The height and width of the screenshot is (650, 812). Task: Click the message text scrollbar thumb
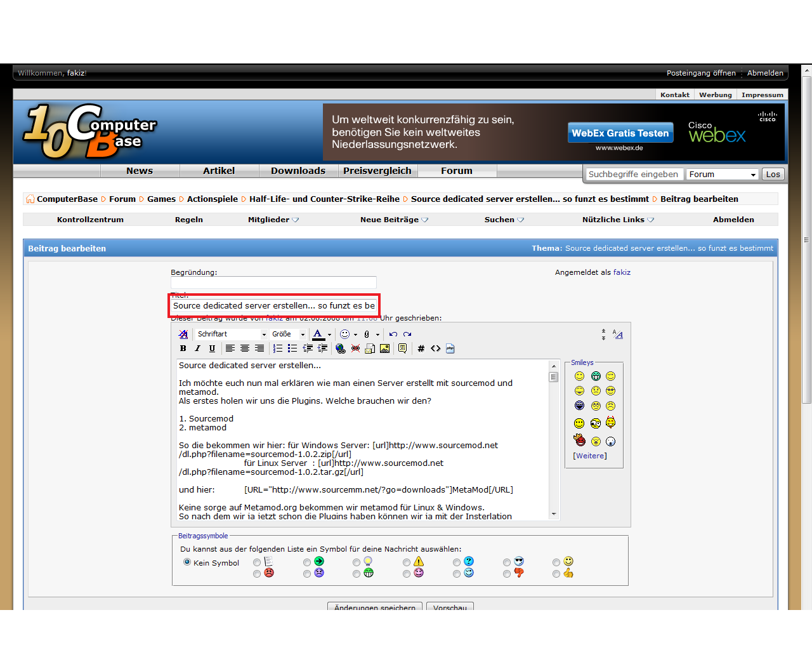pos(553,377)
